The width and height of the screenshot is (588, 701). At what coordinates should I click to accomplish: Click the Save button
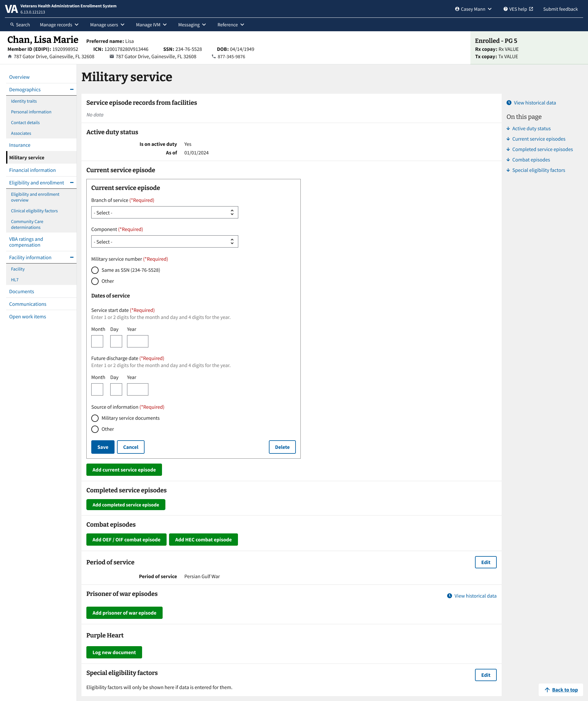(x=103, y=447)
